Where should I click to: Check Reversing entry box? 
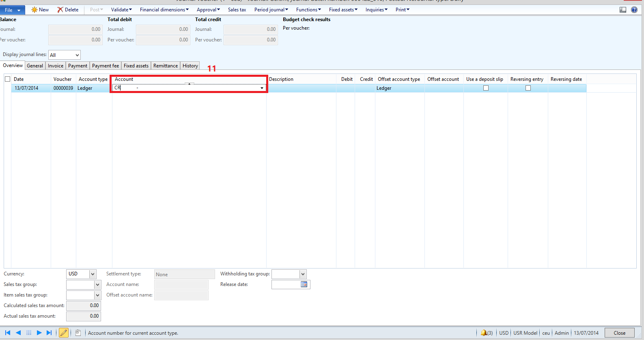[528, 88]
